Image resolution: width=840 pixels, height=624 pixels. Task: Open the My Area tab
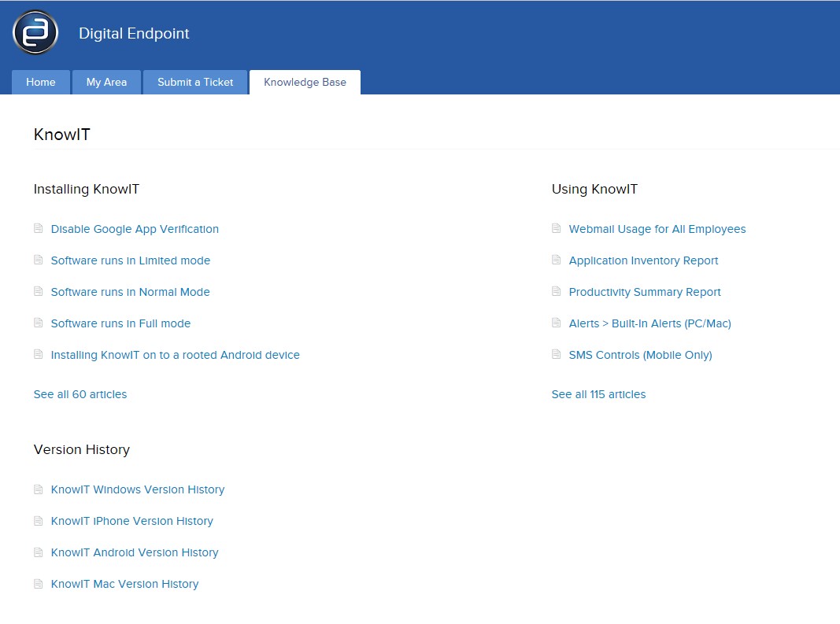[x=106, y=82]
